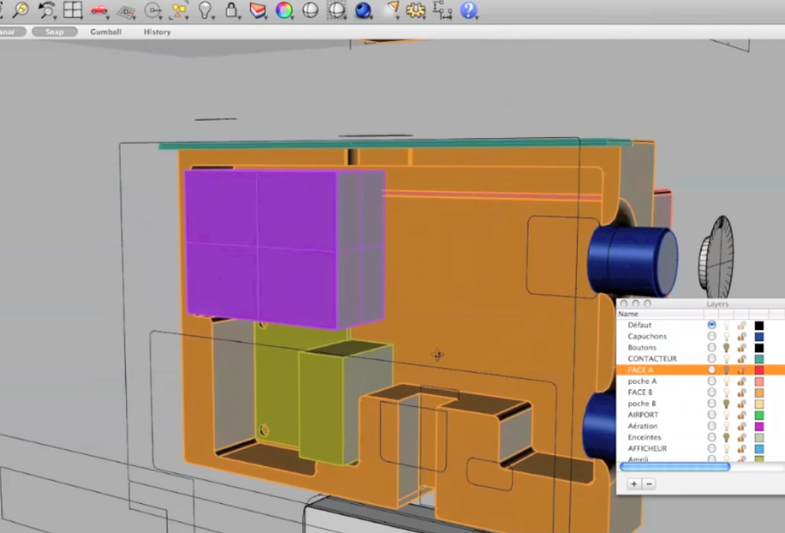Select the History option in the bar
The height and width of the screenshot is (533, 785).
(157, 32)
